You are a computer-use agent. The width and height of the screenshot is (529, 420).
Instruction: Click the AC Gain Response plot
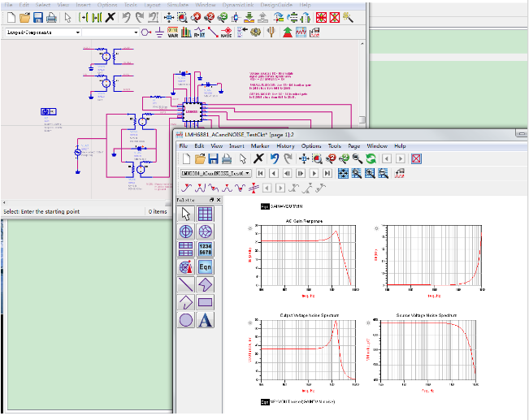tap(308, 257)
